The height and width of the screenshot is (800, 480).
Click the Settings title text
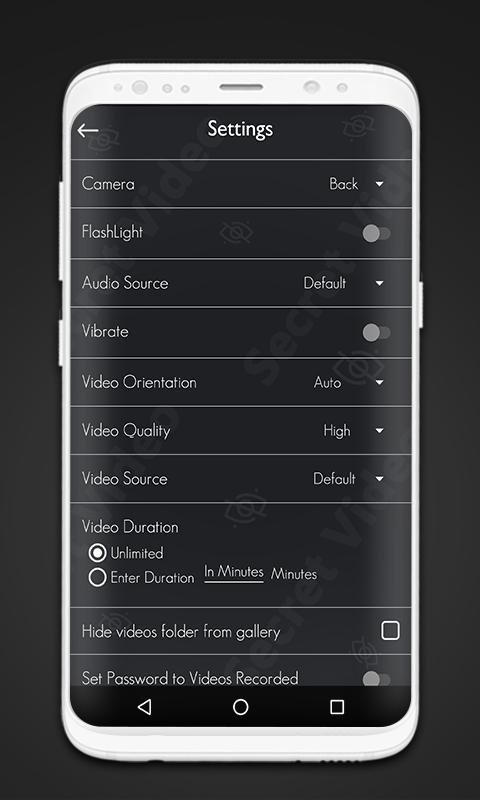(240, 129)
